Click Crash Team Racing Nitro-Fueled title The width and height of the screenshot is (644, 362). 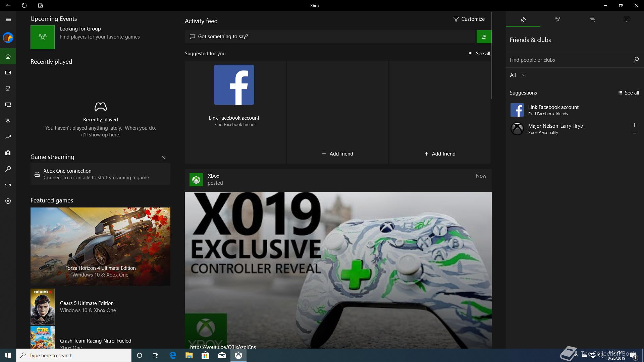[x=96, y=341]
